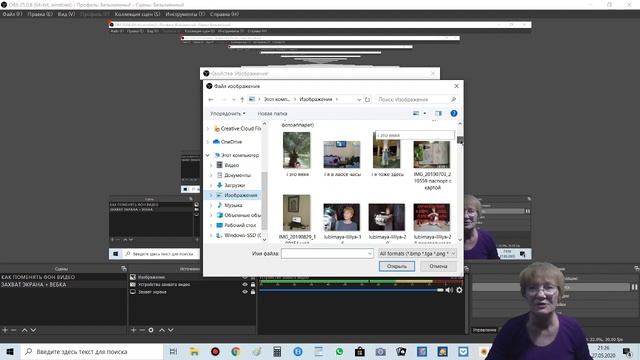Select the Загрузки folder in tree
Screen dimensions: 640x360
235,185
